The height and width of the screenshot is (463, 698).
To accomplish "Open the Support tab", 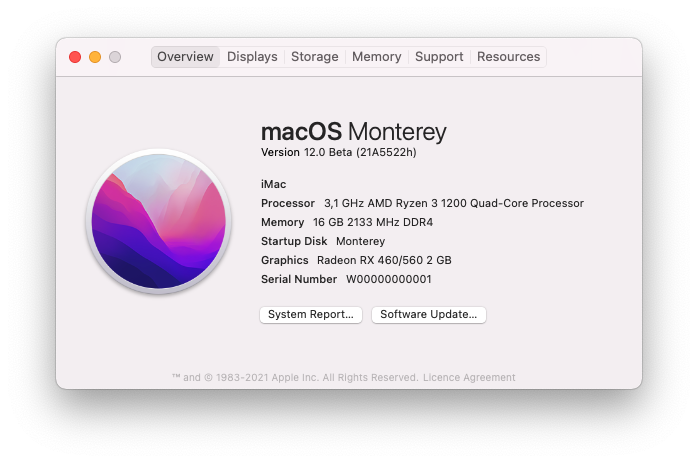I will click(x=439, y=57).
